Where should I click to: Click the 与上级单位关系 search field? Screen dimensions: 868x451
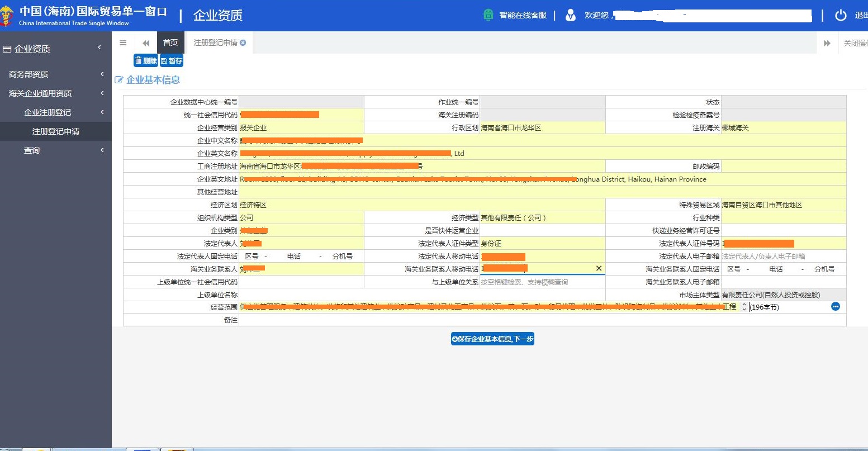coord(542,282)
